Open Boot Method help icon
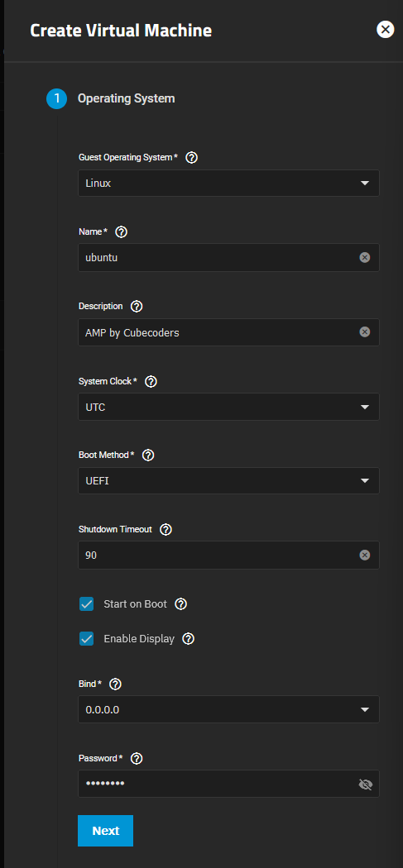The height and width of the screenshot is (868, 403). 148,455
